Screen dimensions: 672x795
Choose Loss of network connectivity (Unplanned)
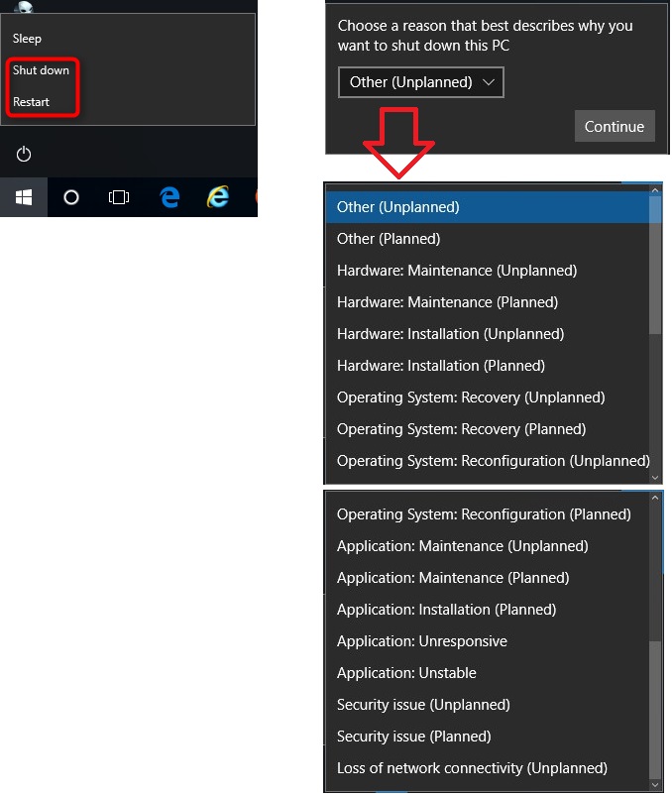point(487,768)
